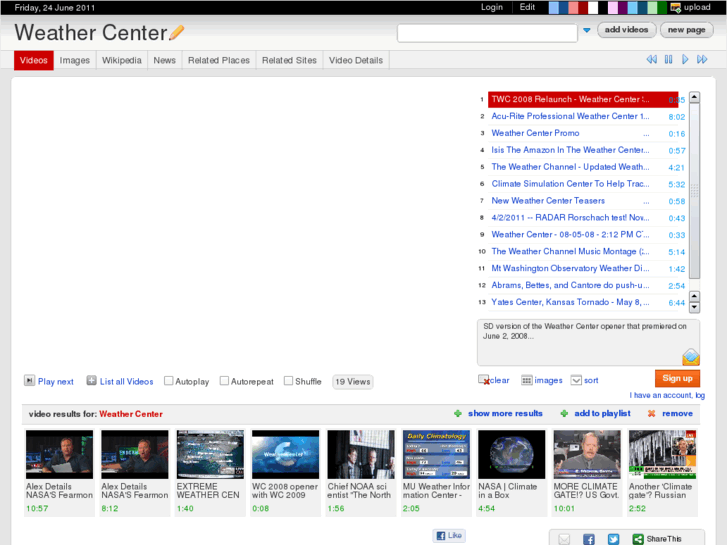Pick the purple theme color swatch
Image resolution: width=727 pixels, height=545 pixels.
622,8
